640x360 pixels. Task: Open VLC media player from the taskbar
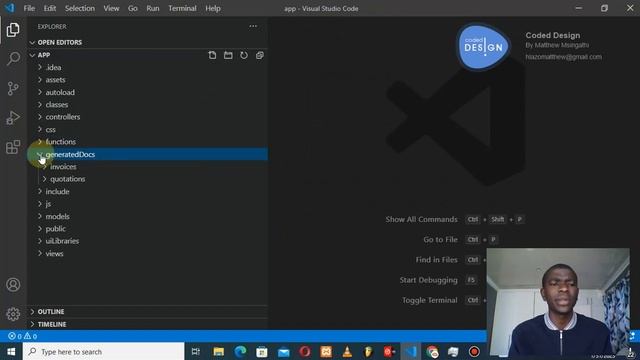[347, 351]
